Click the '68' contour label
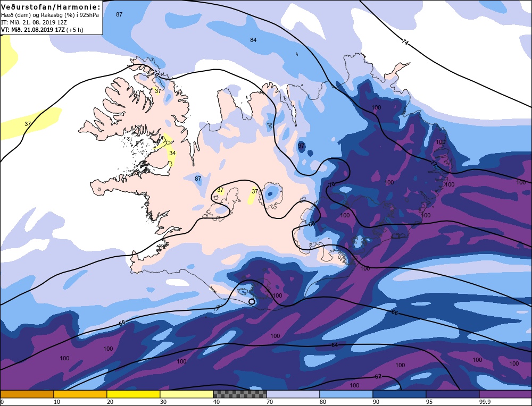The height and width of the screenshot is (406, 532). coord(312,224)
